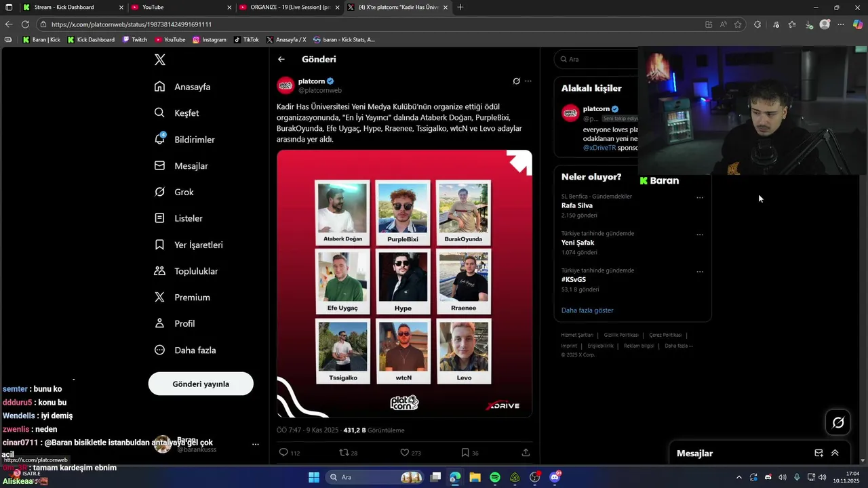Open options for #KSvGS trend

[x=700, y=272]
